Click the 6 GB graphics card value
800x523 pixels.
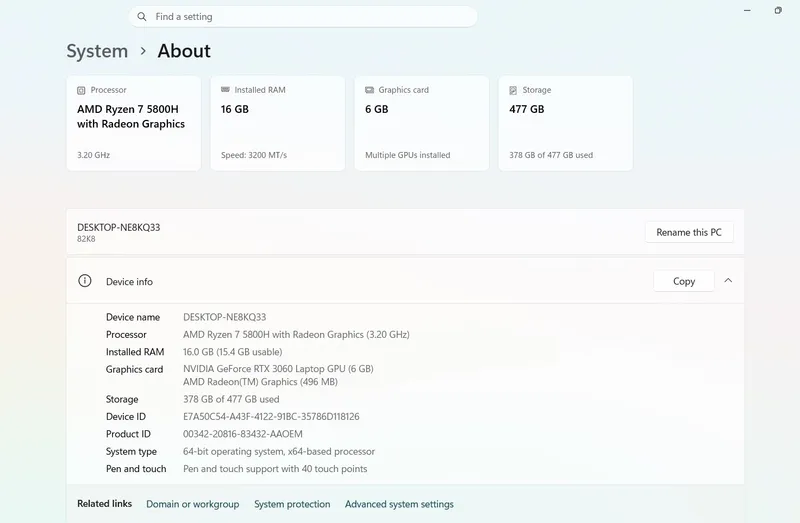click(x=377, y=109)
